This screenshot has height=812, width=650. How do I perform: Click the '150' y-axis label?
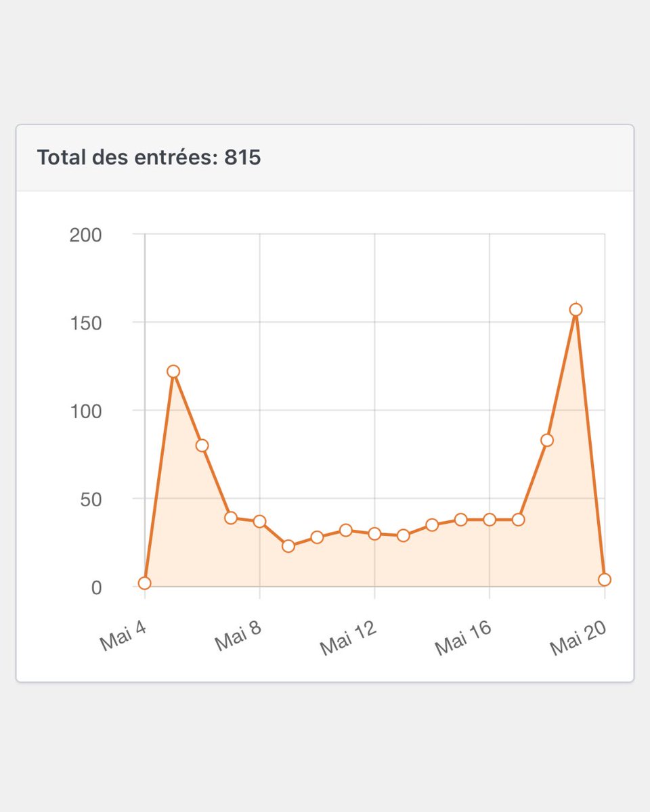point(85,323)
